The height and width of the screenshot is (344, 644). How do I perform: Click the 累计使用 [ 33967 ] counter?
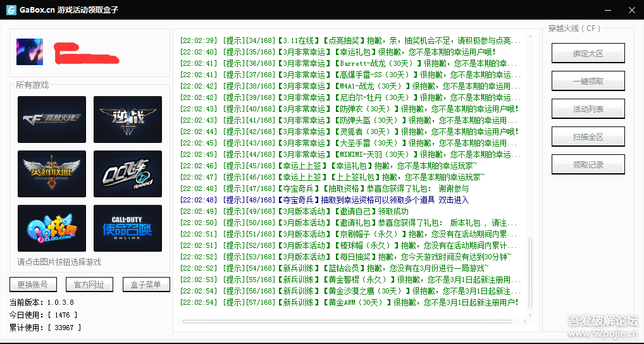tap(46, 328)
